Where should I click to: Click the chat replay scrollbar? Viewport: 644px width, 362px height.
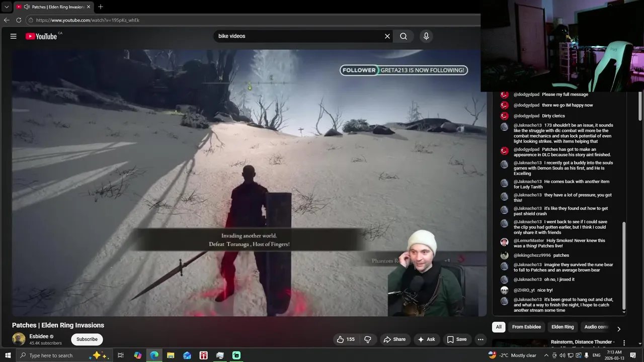click(x=624, y=266)
